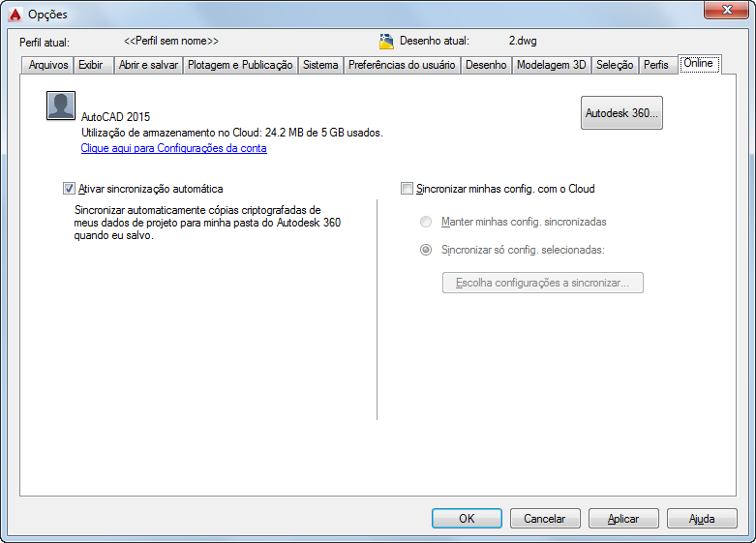Open the Exibir tab

click(93, 65)
